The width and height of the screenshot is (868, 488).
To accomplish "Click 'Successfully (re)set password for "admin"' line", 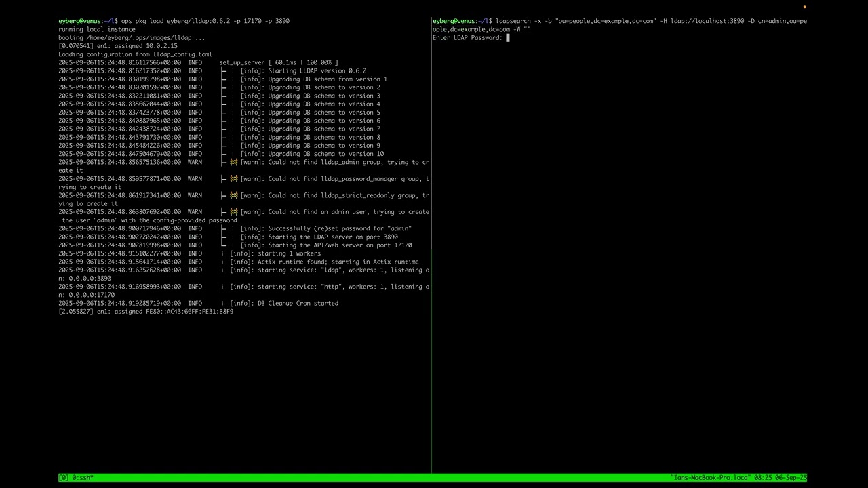I will pyautogui.click(x=340, y=228).
